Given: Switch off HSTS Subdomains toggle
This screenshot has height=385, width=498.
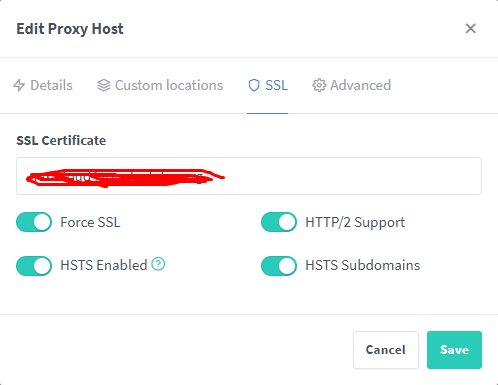Looking at the screenshot, I should click(x=279, y=266).
